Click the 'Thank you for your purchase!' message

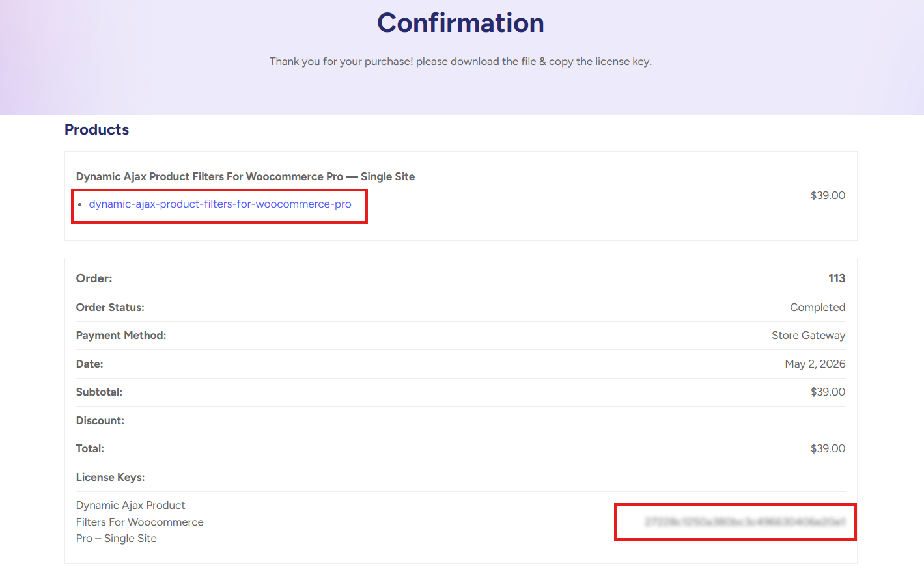tap(461, 62)
